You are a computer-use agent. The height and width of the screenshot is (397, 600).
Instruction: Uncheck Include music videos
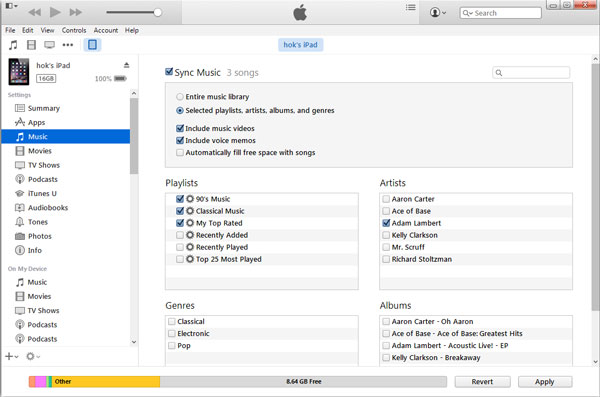point(180,128)
